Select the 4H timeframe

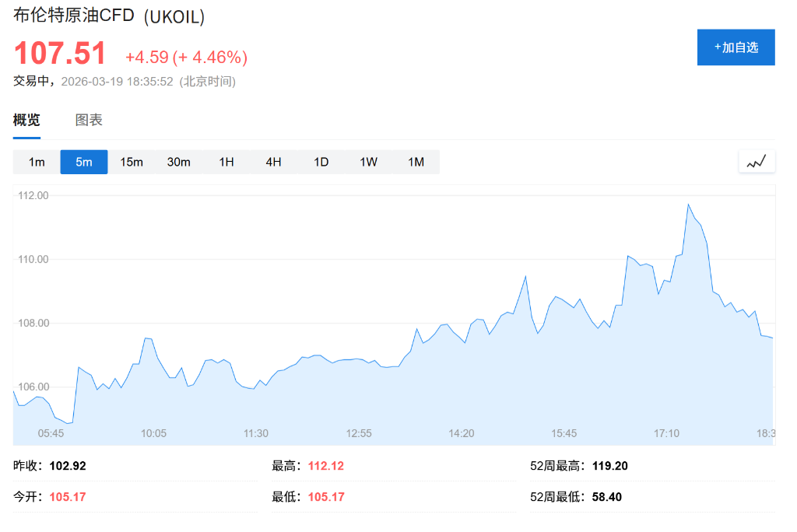272,162
